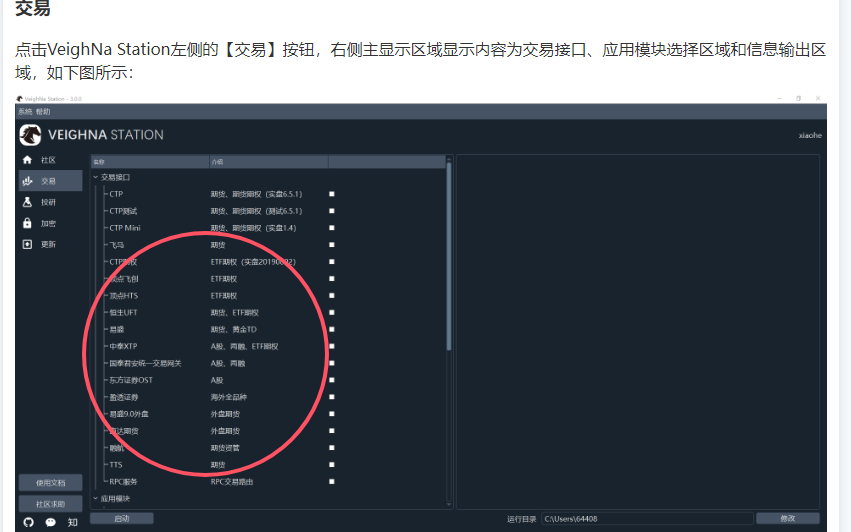Collapse the 应用模块 tree group

pos(96,498)
